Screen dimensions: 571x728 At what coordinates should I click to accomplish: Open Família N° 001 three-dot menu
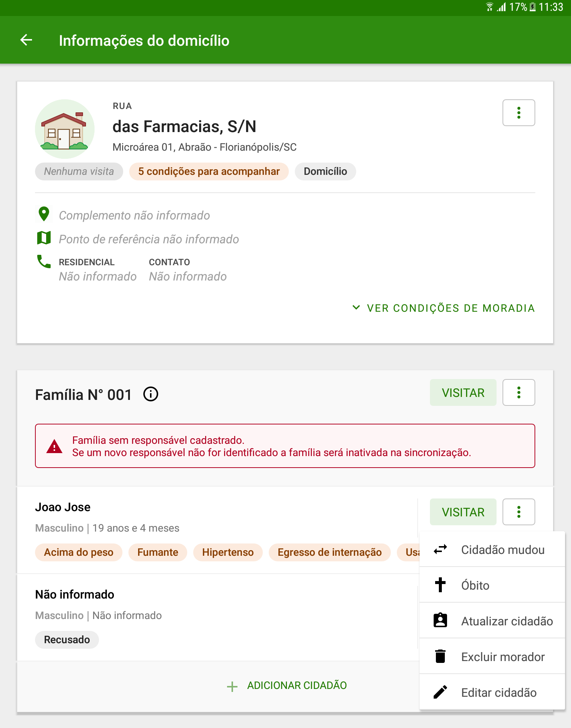click(x=519, y=392)
